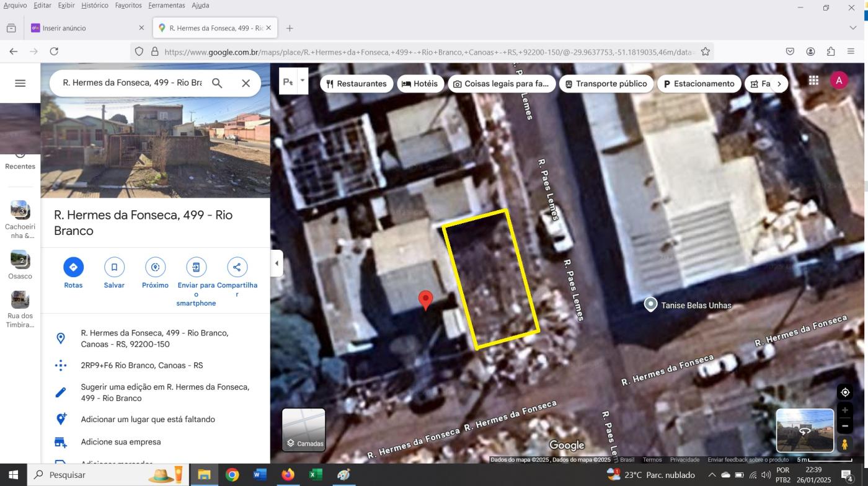
Task: Filter map by Restaurantes
Action: click(356, 84)
